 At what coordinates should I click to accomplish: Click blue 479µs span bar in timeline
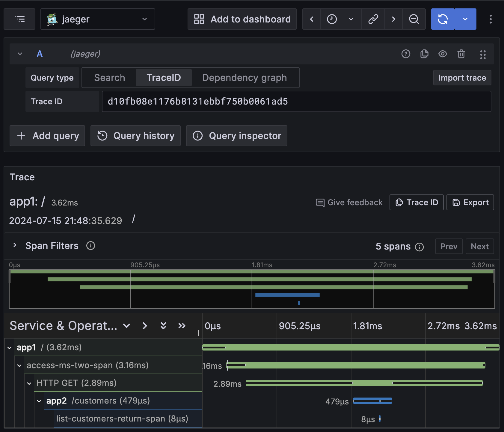(x=372, y=401)
